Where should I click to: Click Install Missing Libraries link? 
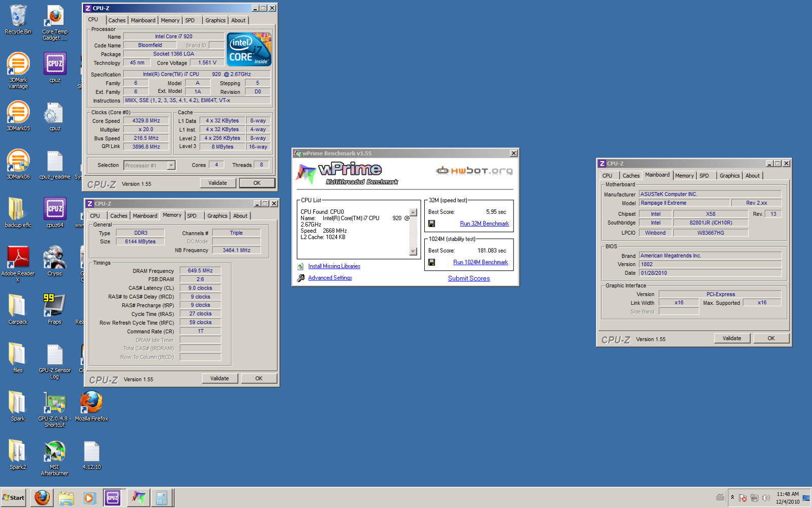[x=334, y=266]
